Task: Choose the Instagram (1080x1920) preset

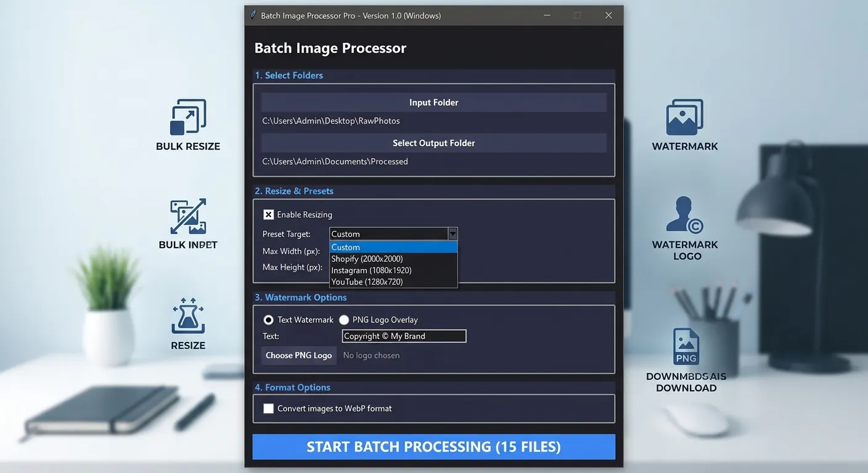Action: tap(393, 270)
